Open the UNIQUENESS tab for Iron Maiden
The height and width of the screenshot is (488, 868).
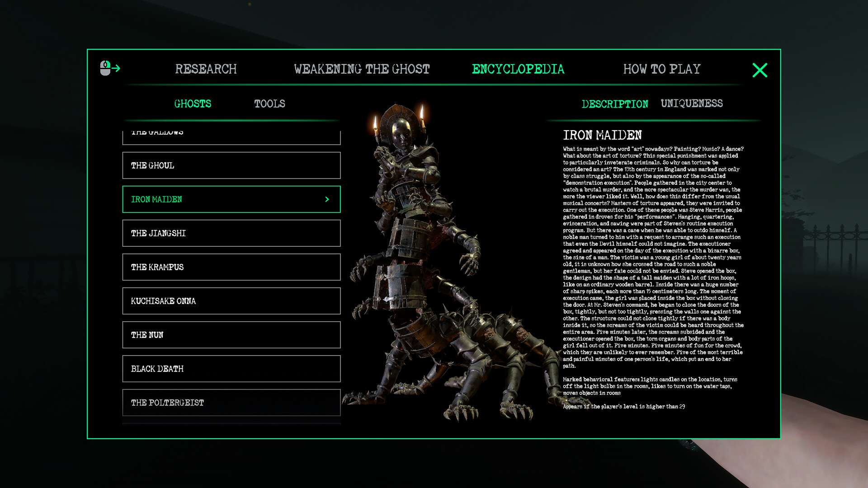[691, 103]
